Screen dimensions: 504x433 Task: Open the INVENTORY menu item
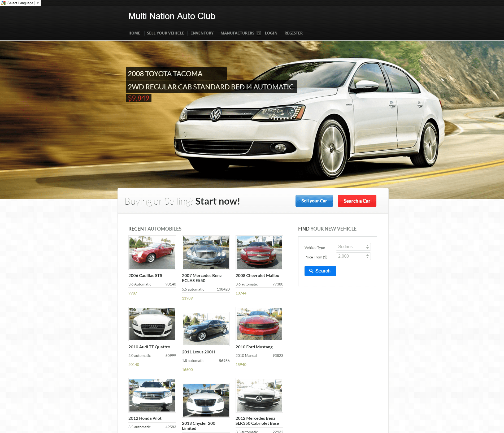pos(202,33)
